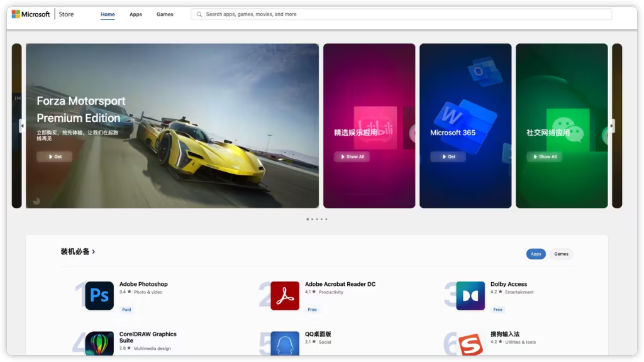644x362 pixels.
Task: Click the Dolby Access title
Action: click(x=508, y=284)
